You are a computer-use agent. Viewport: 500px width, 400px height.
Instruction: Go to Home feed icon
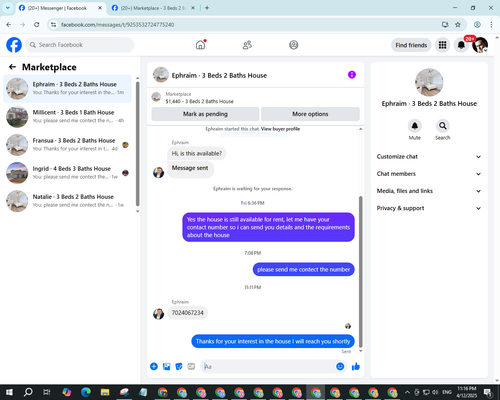click(x=200, y=45)
